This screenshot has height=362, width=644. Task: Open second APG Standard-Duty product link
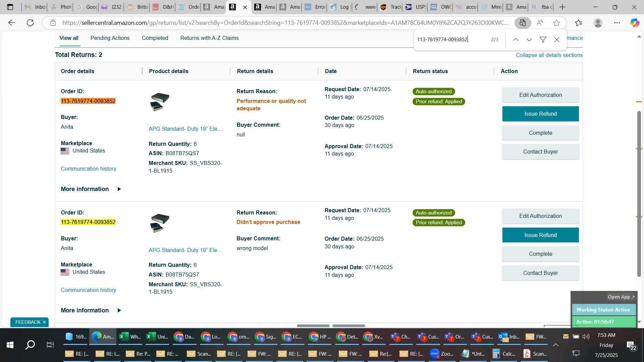185,250
